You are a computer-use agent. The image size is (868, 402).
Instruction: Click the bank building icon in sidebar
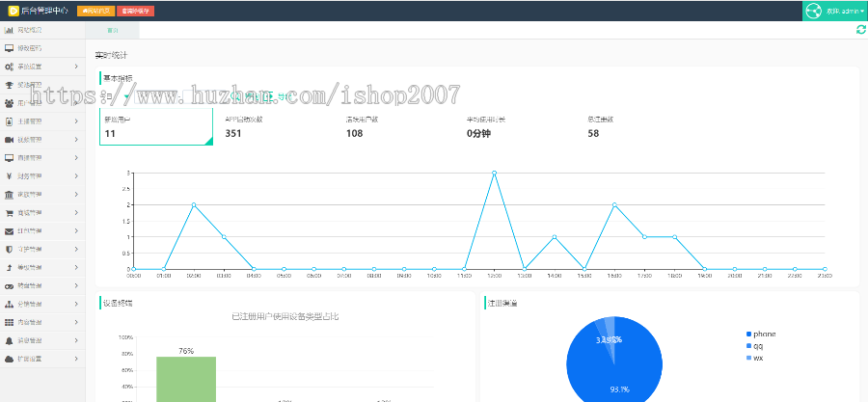click(9, 194)
